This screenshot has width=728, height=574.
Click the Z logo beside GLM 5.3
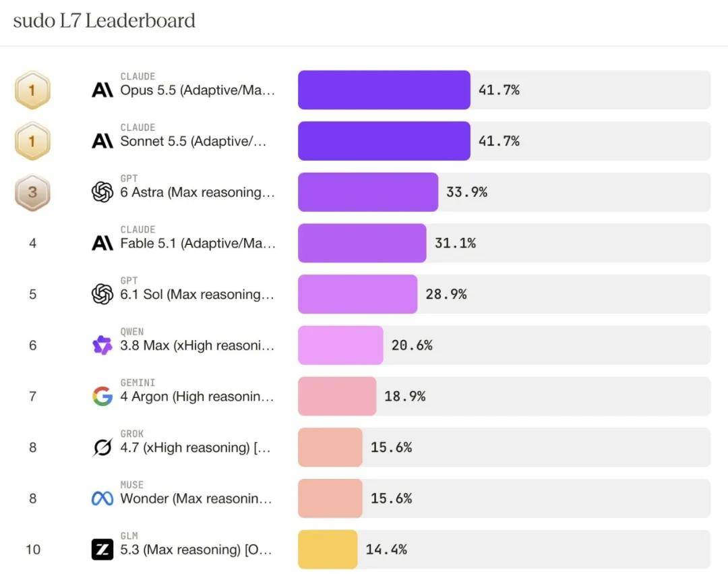(x=102, y=550)
